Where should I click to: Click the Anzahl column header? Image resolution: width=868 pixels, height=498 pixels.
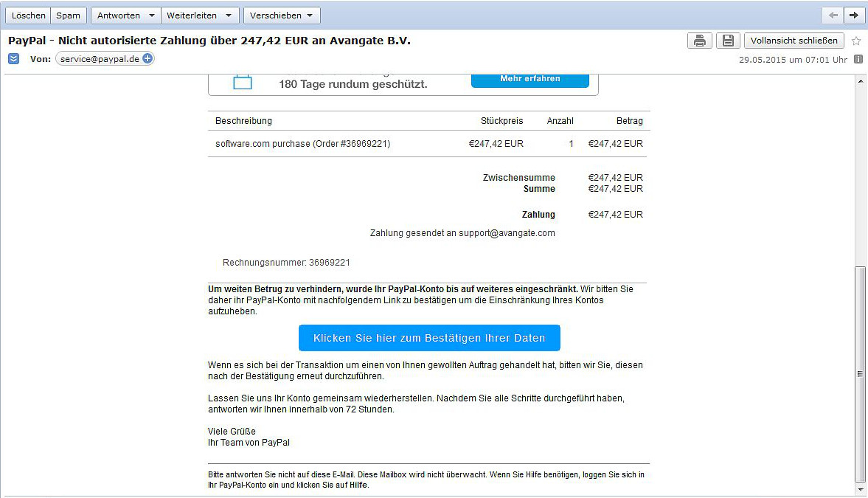coord(560,121)
